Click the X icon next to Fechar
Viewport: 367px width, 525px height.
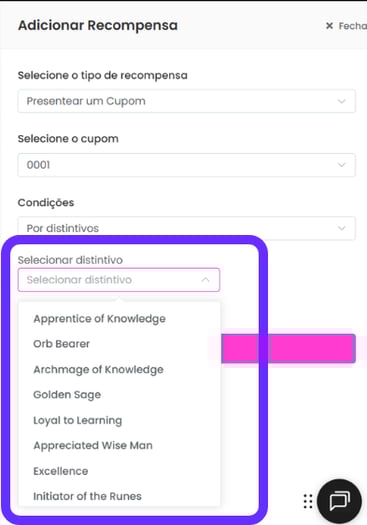(x=329, y=26)
